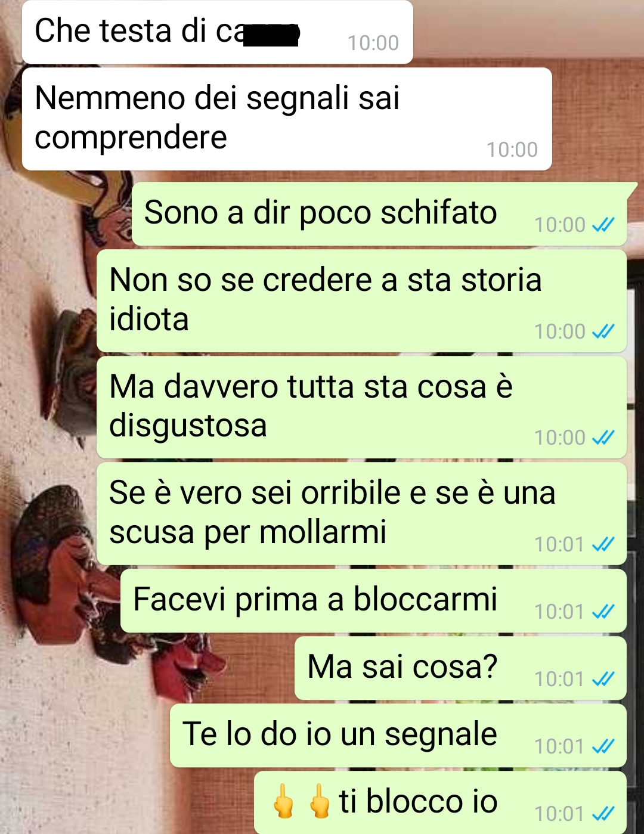Select the 'Non so se credere a sta storia idiota' message
This screenshot has width=644, height=834.
click(x=361, y=300)
